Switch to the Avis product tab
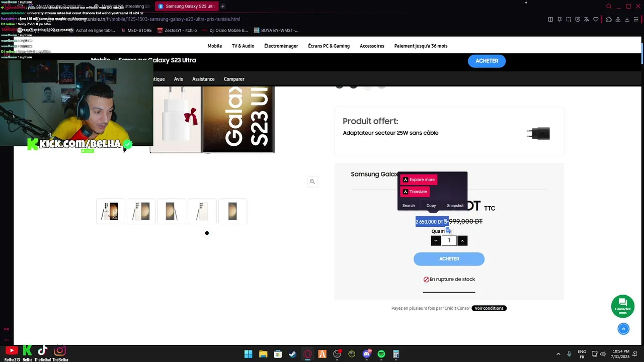Screen dimensions: 644x362 click(x=178, y=79)
